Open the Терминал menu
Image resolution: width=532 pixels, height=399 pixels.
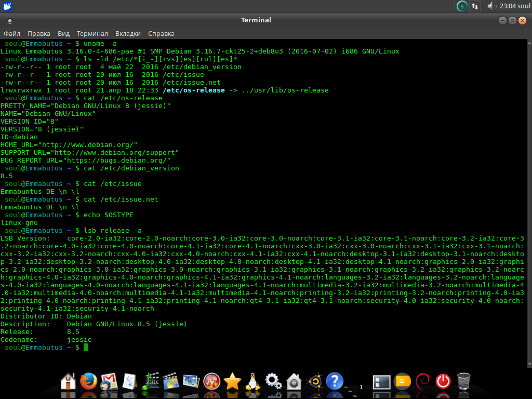click(92, 34)
